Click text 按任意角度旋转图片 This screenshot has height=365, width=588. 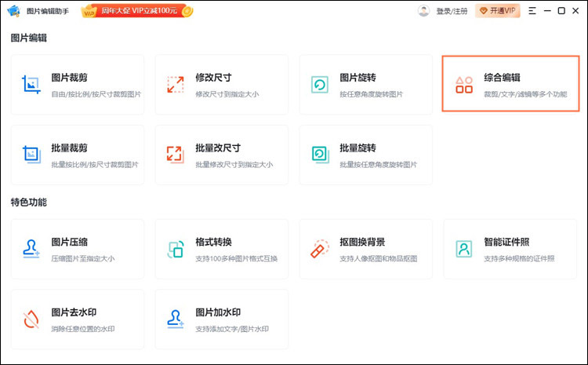pos(372,94)
